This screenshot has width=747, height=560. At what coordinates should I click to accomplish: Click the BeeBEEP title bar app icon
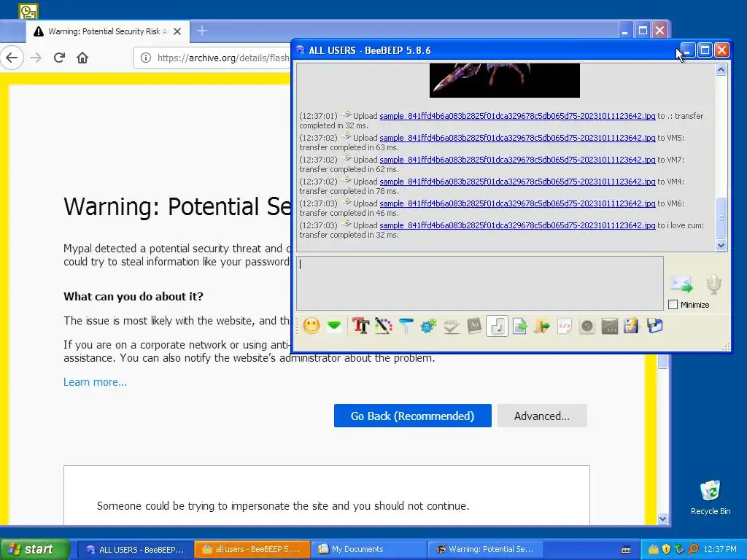pos(300,50)
